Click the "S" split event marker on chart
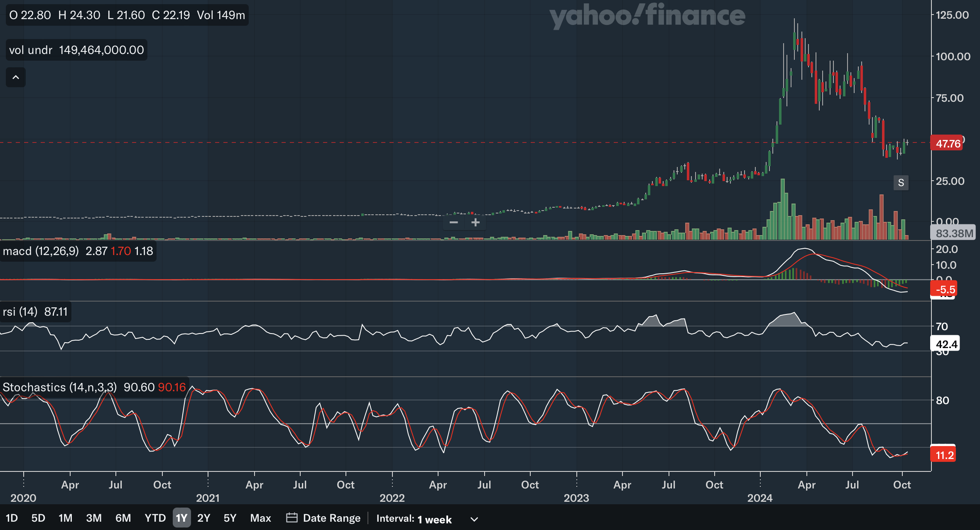Image resolution: width=980 pixels, height=530 pixels. pos(901,182)
